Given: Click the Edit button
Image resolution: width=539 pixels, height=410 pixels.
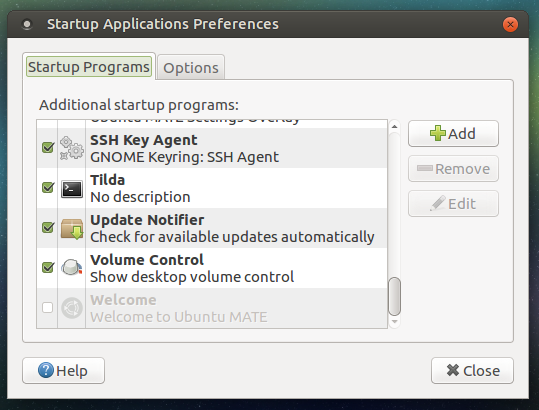Looking at the screenshot, I should [453, 204].
